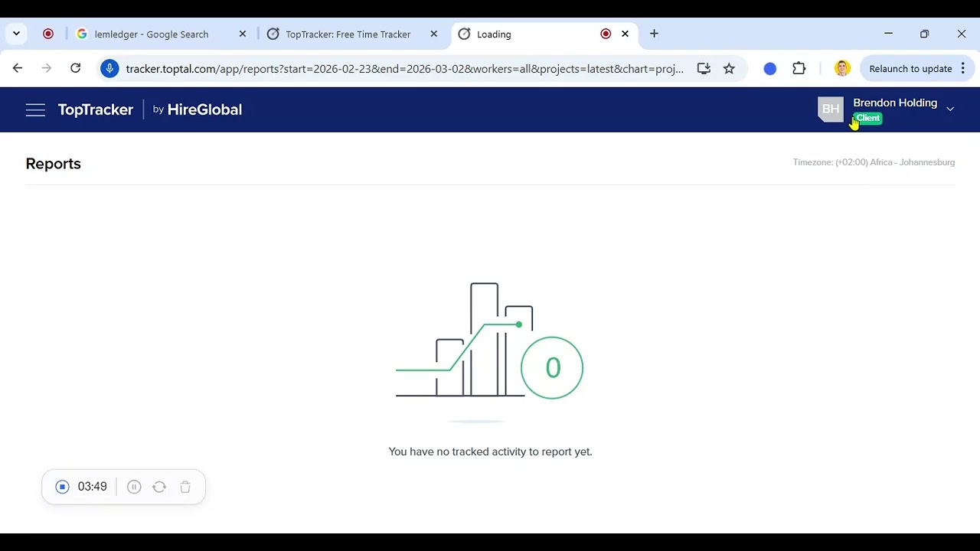Close the Loading tab

[625, 34]
